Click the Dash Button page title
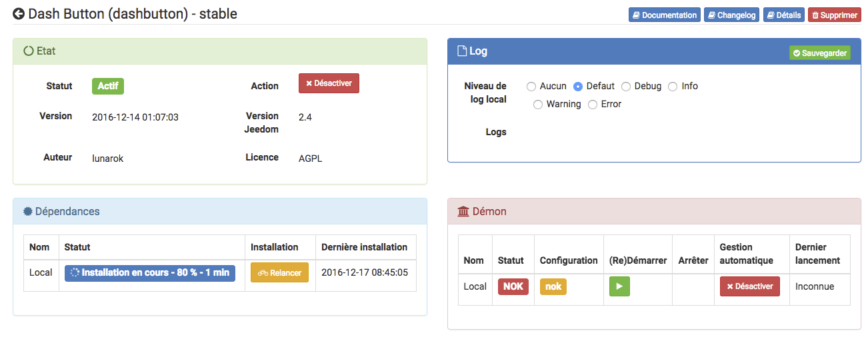 click(x=133, y=14)
